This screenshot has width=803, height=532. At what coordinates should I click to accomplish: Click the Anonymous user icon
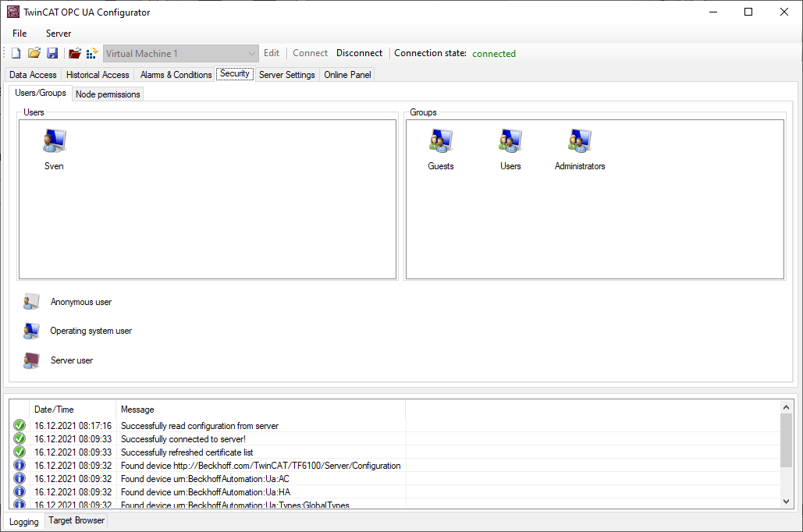pyautogui.click(x=31, y=302)
